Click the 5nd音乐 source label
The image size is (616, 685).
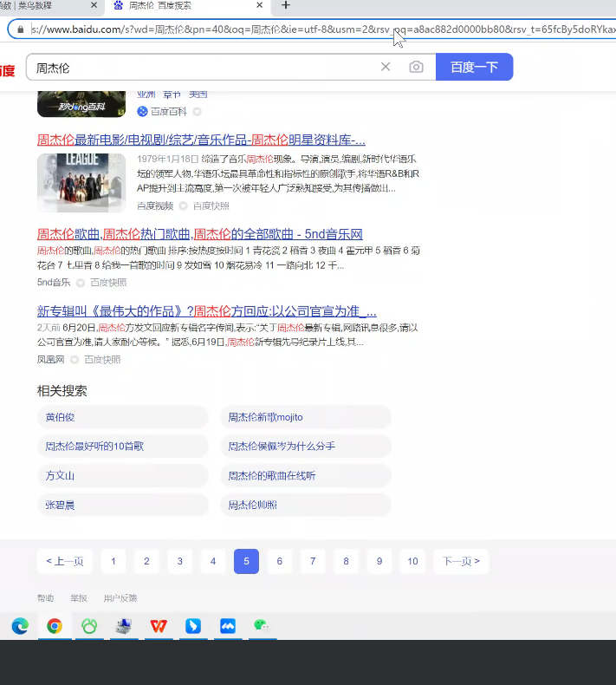coord(54,282)
